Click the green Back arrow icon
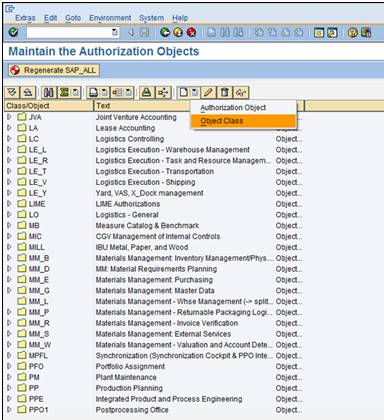Screen dimensions: 384x420 click(x=165, y=32)
